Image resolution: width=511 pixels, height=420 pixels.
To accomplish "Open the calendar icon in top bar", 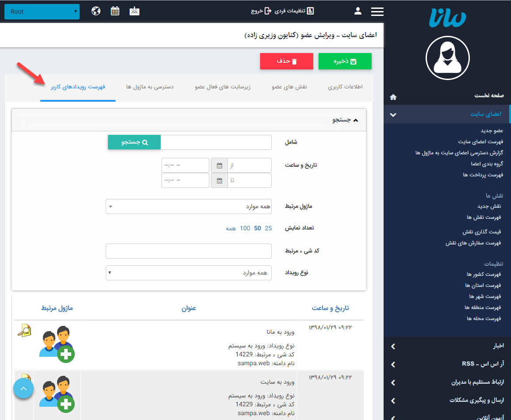I will click(115, 11).
